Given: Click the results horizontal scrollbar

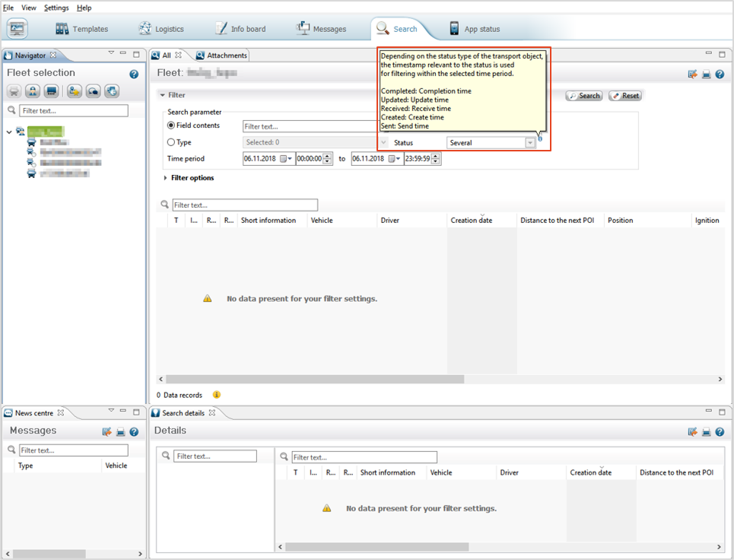Looking at the screenshot, I should coord(315,379).
